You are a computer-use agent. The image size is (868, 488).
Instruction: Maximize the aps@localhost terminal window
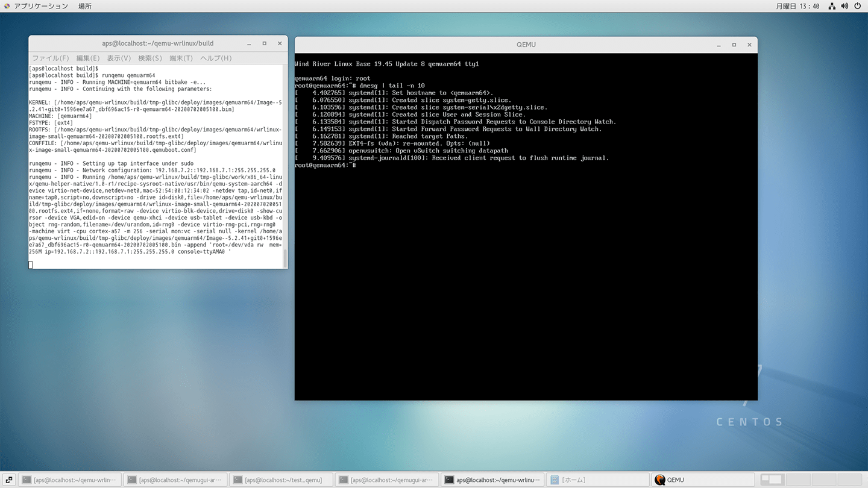tap(264, 43)
